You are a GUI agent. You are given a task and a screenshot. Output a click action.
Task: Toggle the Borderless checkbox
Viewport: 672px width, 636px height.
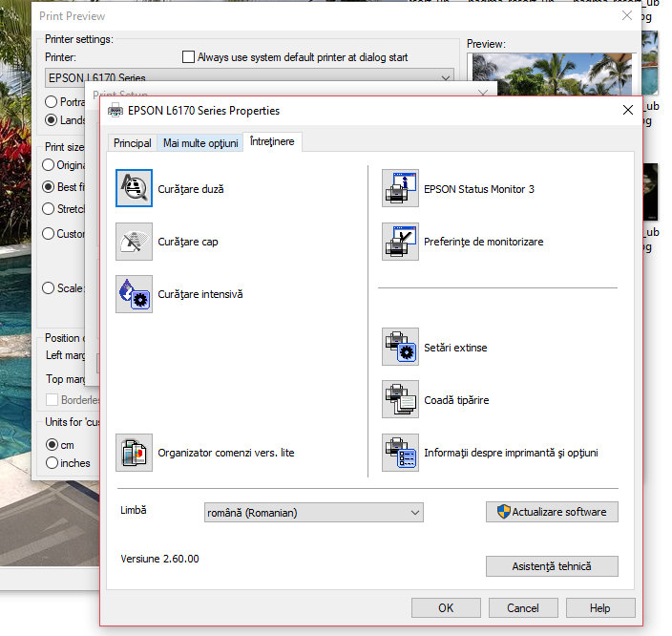pyautogui.click(x=52, y=400)
